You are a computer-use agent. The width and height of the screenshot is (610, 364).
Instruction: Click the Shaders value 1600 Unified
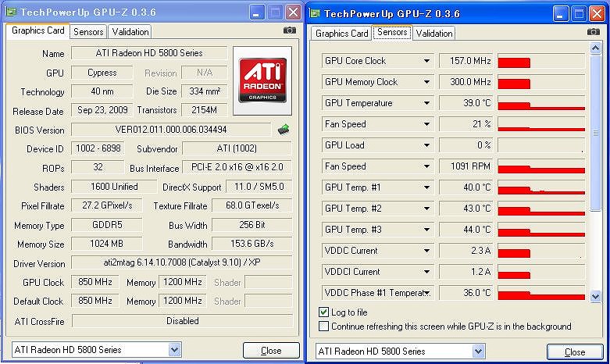point(114,187)
